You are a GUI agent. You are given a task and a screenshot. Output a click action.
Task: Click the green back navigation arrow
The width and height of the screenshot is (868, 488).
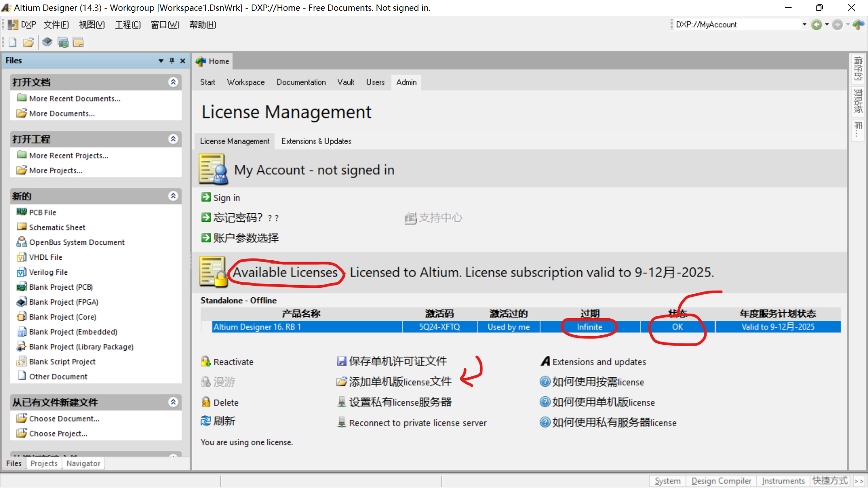(x=816, y=25)
